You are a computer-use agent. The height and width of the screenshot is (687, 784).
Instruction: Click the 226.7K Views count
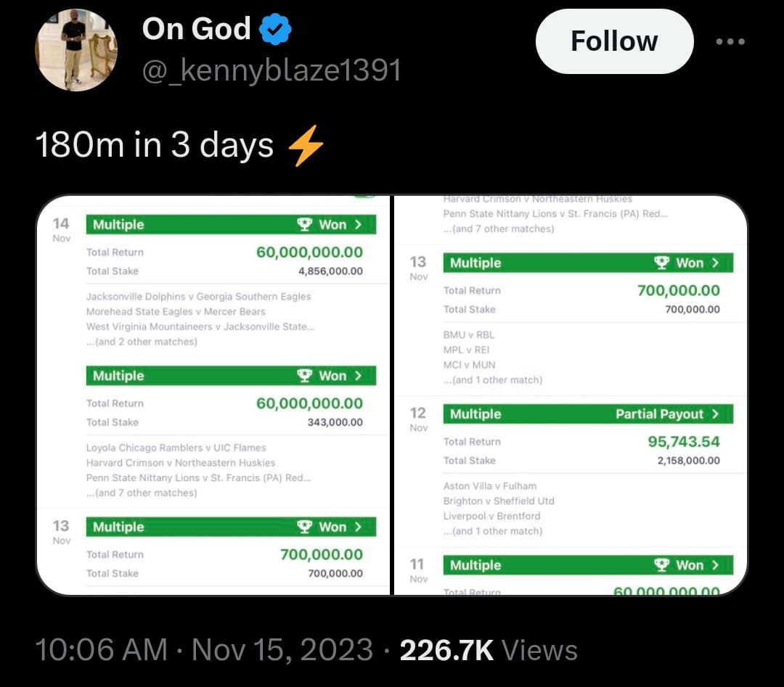pos(489,650)
